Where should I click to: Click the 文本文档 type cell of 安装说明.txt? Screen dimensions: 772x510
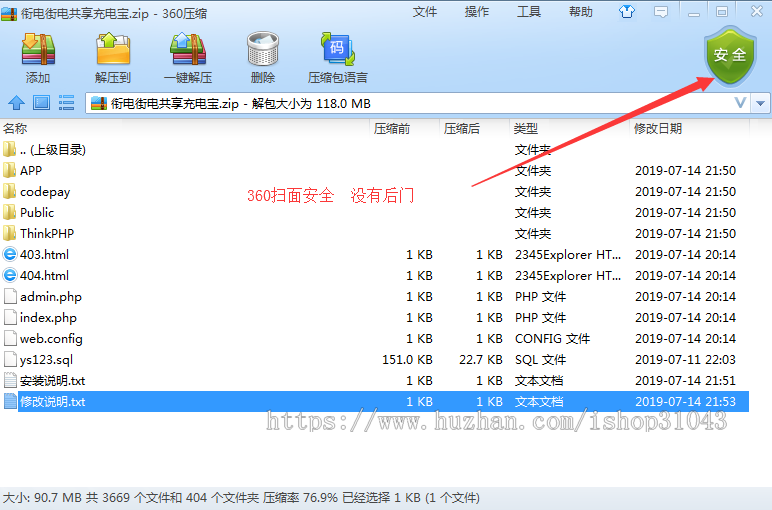tap(539, 381)
